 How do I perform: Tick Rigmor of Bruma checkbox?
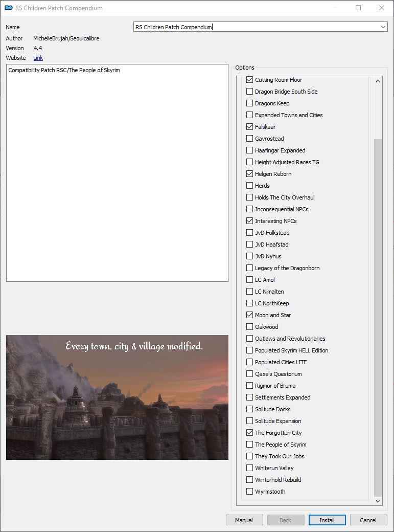point(249,385)
